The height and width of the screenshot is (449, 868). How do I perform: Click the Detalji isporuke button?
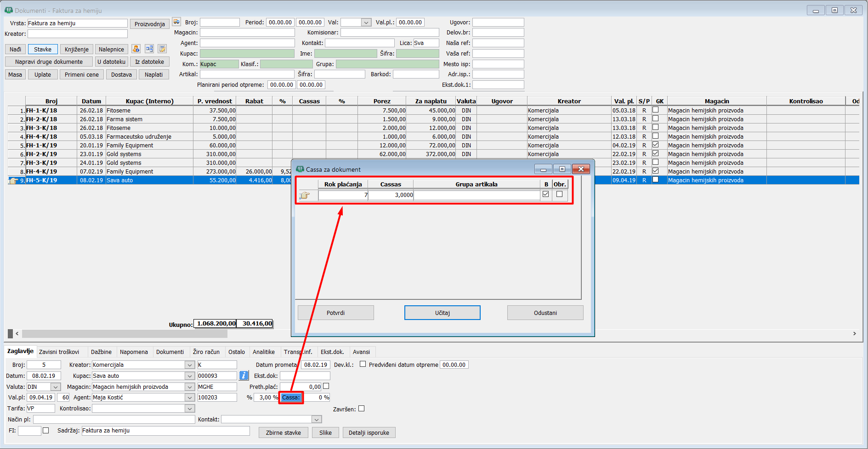coord(369,432)
